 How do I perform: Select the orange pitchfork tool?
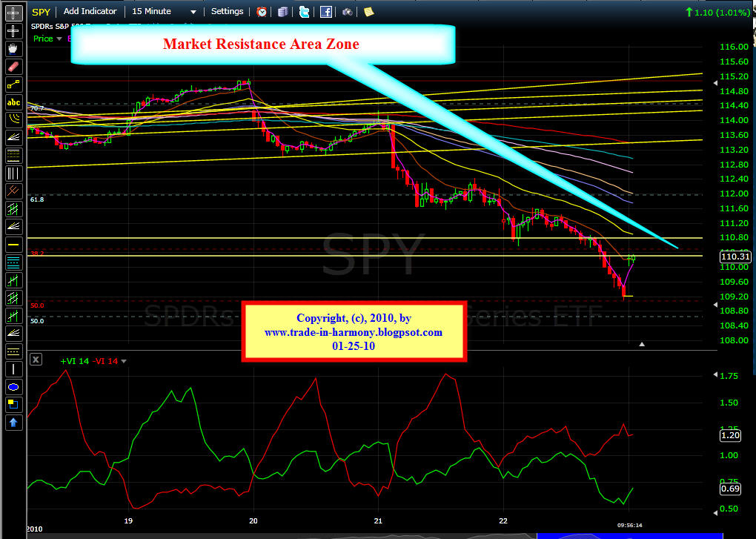[x=13, y=191]
